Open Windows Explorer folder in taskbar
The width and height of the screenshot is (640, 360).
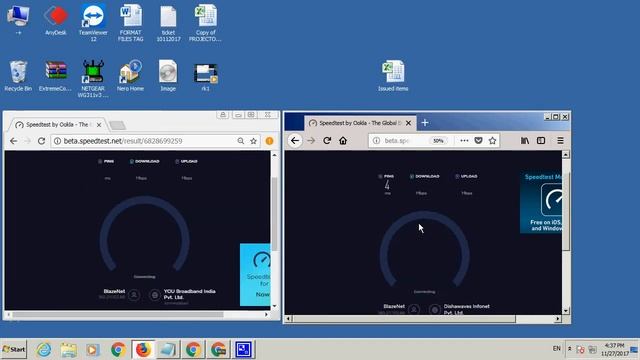pos(69,350)
